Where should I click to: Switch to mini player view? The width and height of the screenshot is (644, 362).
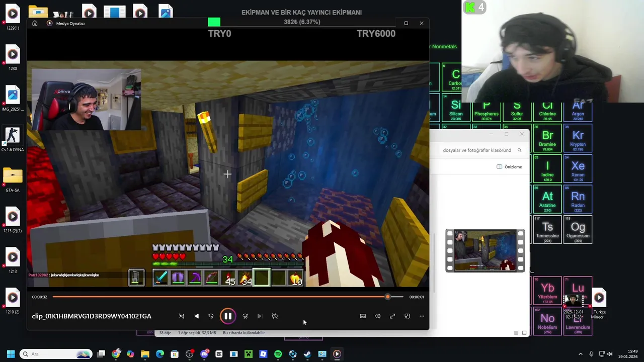(407, 316)
